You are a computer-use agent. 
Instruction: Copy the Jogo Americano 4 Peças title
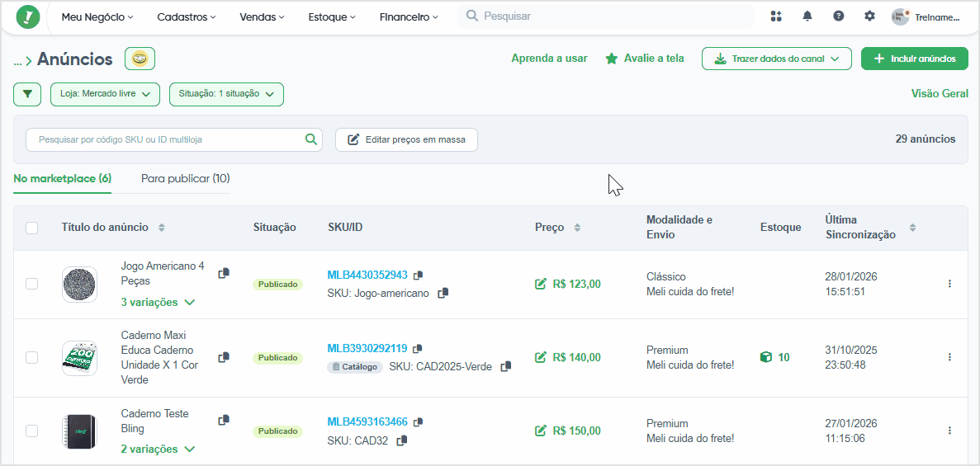[x=224, y=273]
